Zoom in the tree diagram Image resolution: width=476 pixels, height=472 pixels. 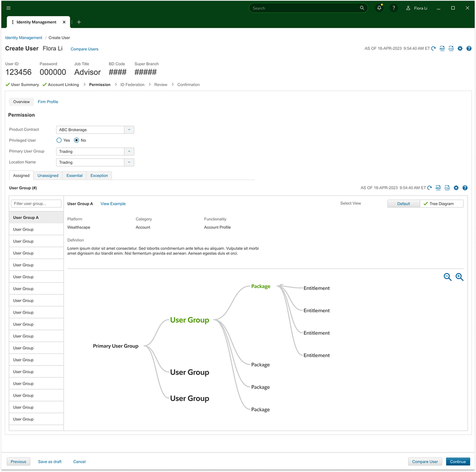460,277
